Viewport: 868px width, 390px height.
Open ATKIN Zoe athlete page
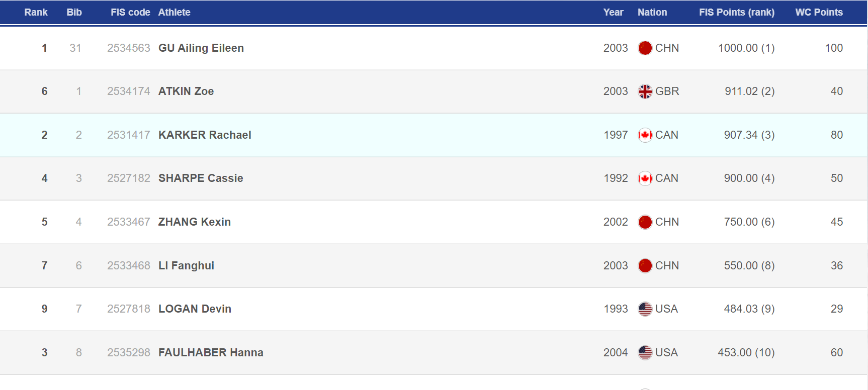186,91
